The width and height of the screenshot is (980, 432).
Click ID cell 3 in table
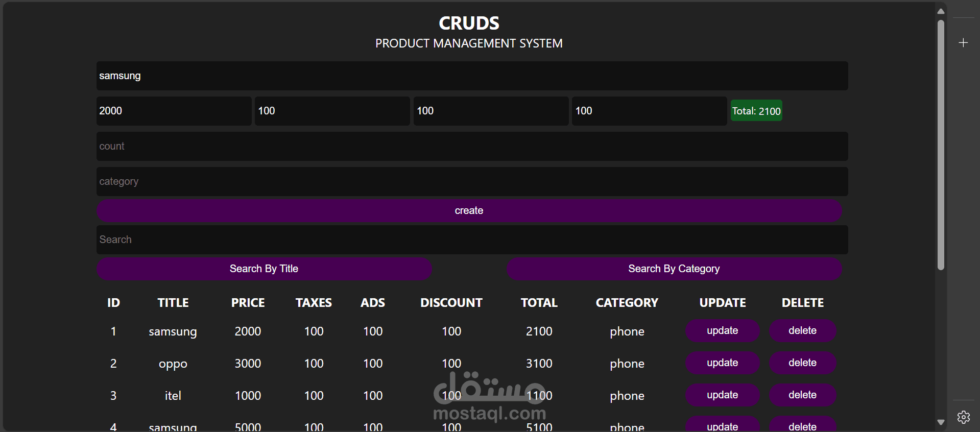[113, 396]
